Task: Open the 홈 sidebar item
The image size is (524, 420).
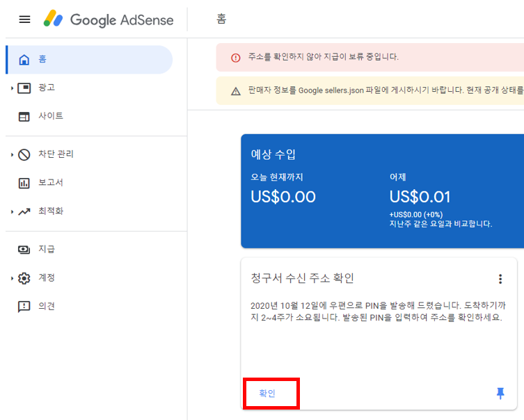Action: point(90,59)
